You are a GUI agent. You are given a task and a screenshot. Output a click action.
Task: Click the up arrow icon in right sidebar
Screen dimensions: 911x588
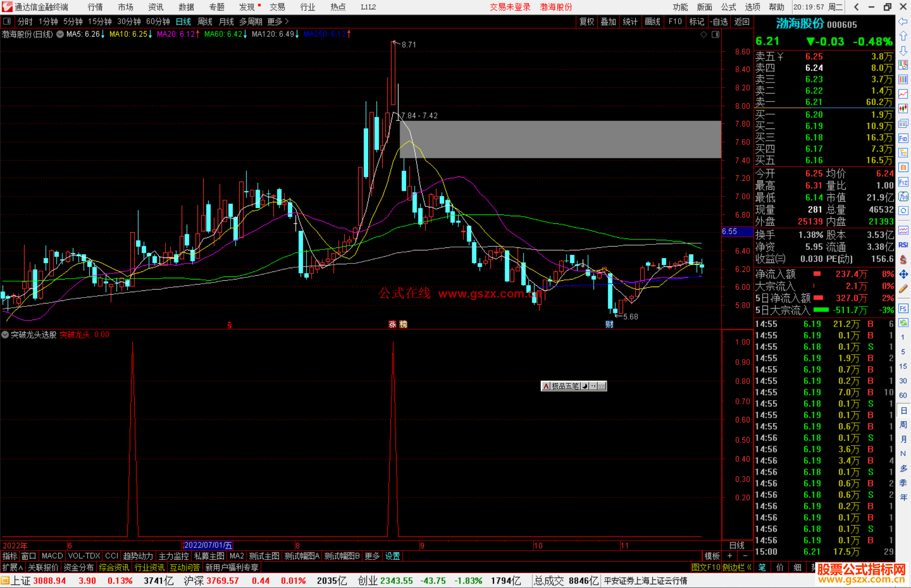point(903,36)
